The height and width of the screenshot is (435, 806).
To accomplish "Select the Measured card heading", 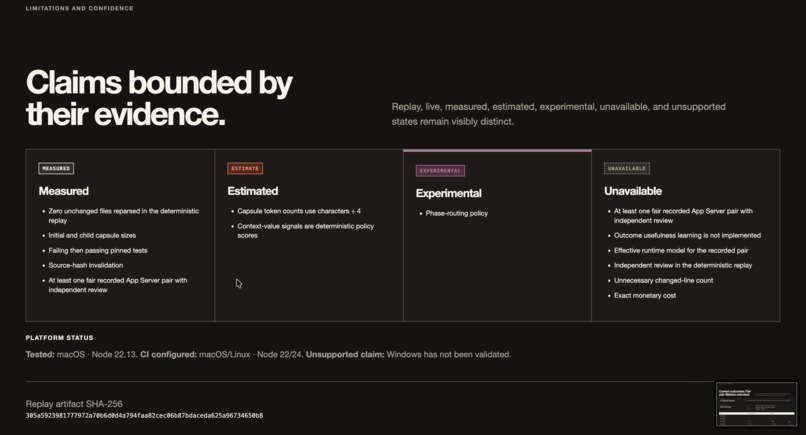I will point(64,191).
